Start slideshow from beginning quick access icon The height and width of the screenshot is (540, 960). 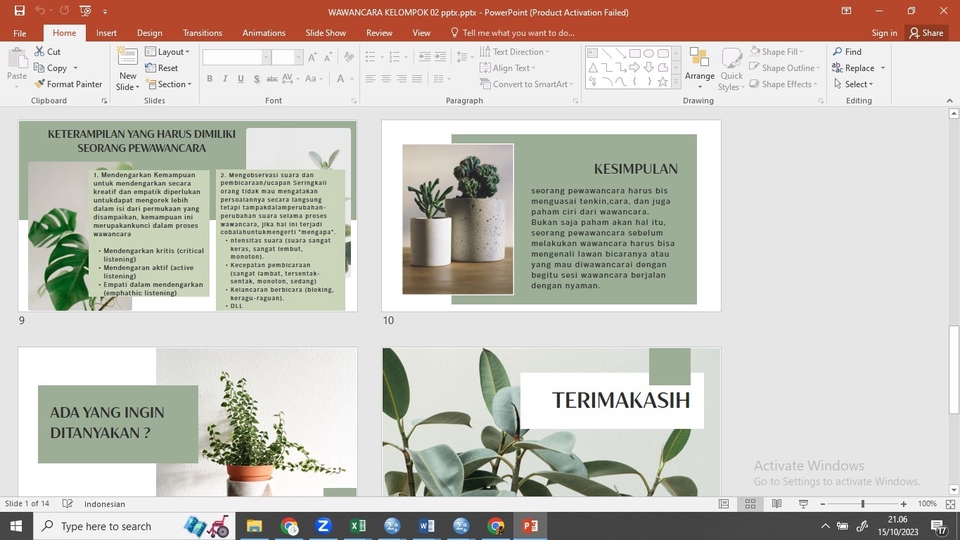pos(85,11)
